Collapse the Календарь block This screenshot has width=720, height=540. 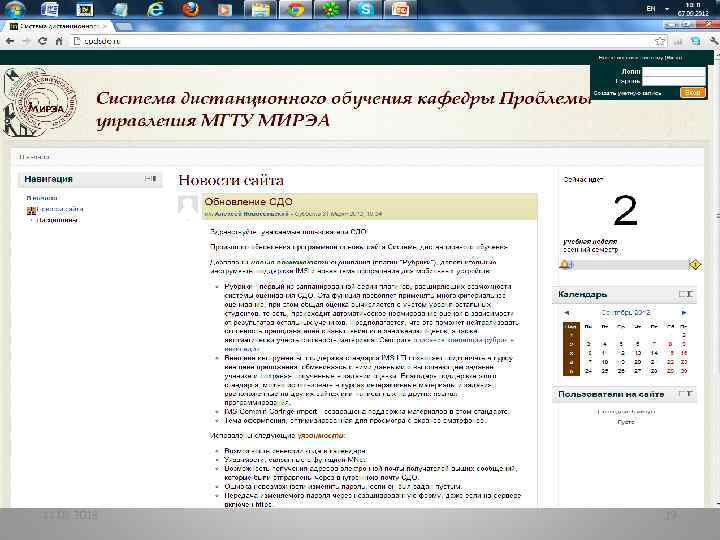click(x=682, y=294)
